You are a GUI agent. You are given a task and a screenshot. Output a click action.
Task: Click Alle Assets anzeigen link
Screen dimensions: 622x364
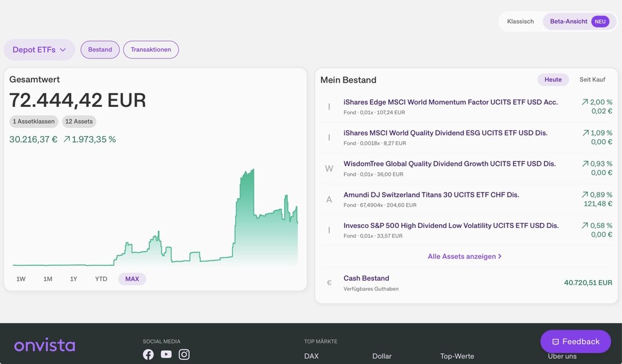pos(465,257)
